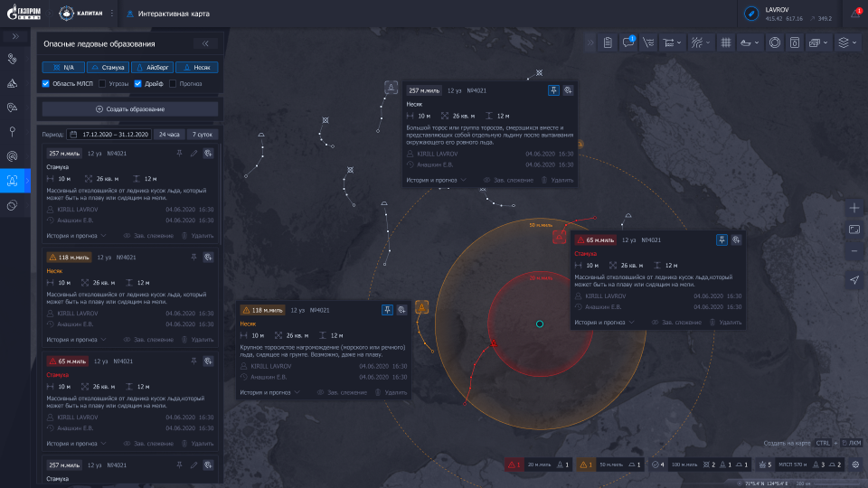Click the Создать образование button
The image size is (868, 488).
click(x=130, y=109)
